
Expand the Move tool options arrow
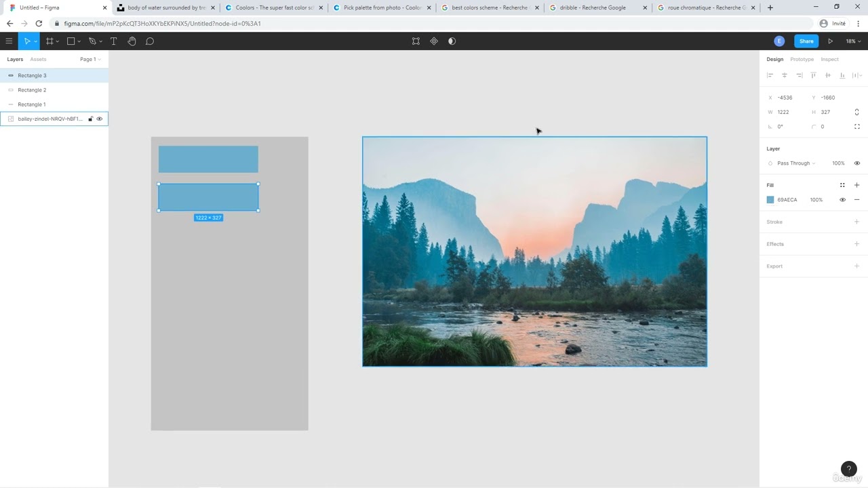(x=35, y=42)
